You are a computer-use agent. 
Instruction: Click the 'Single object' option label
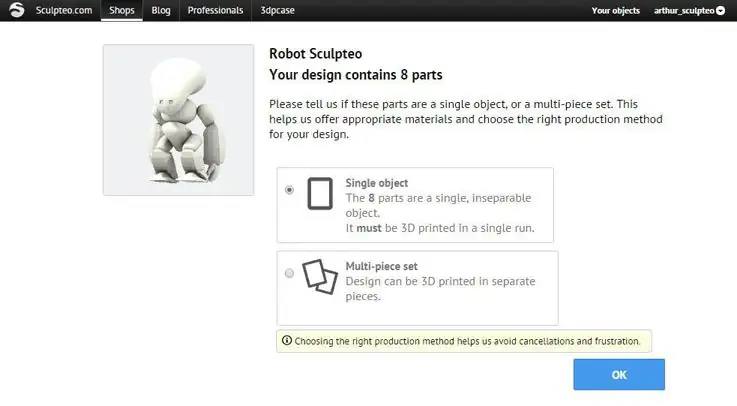(x=376, y=183)
